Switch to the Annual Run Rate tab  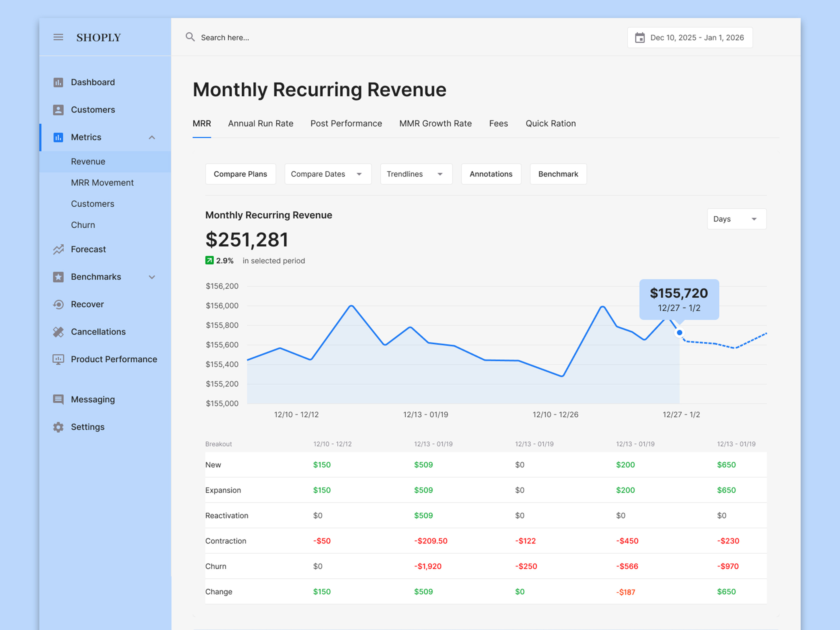[x=260, y=123]
